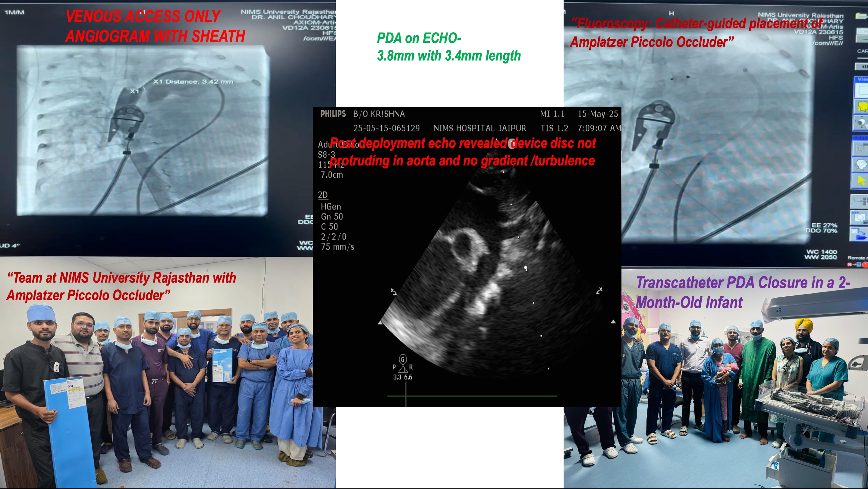Image resolution: width=868 pixels, height=489 pixels.
Task: Click the "7.0cm" depth value
Action: pos(332,175)
